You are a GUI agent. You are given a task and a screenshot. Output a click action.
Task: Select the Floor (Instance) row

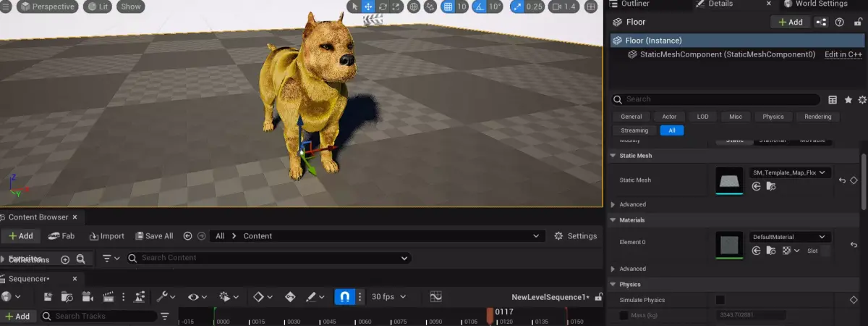[738, 41]
